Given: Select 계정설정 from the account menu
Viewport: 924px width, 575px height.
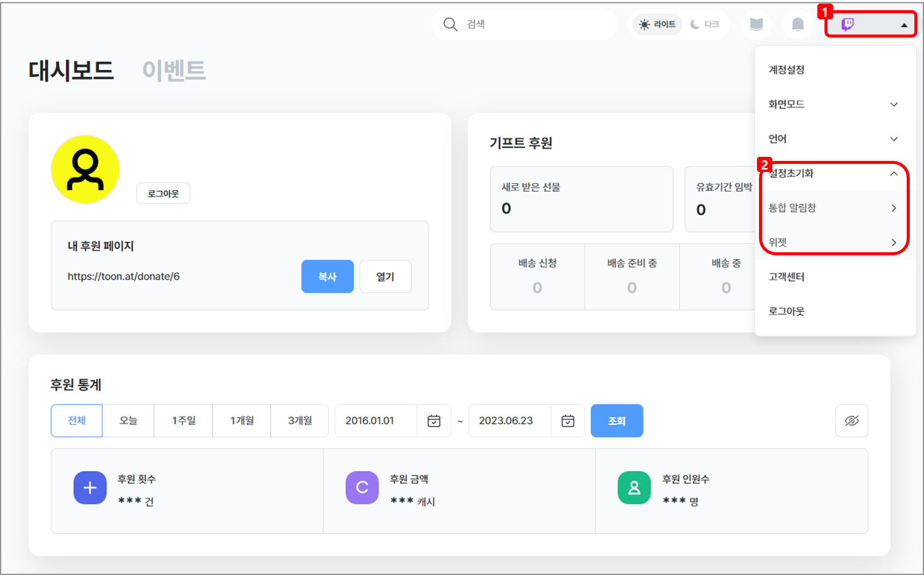Looking at the screenshot, I should [x=786, y=70].
